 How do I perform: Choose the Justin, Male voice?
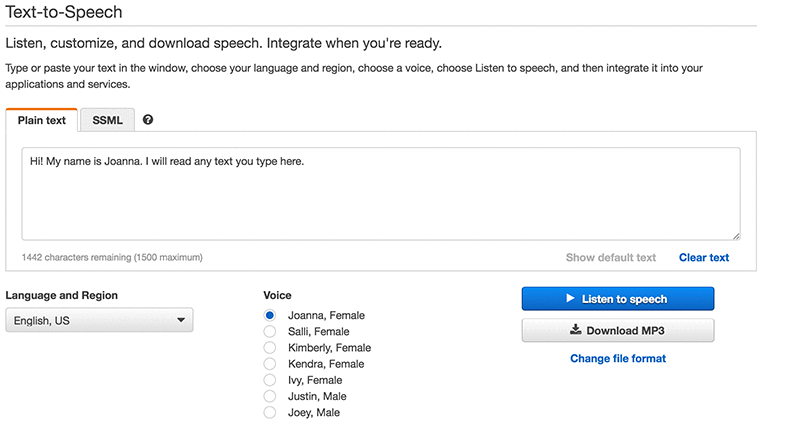[270, 396]
